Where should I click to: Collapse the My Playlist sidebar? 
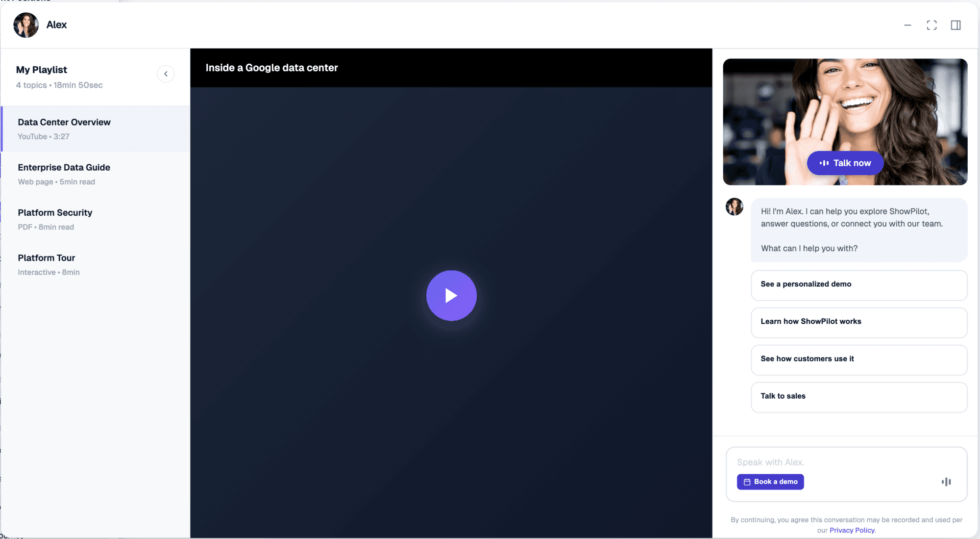click(166, 74)
